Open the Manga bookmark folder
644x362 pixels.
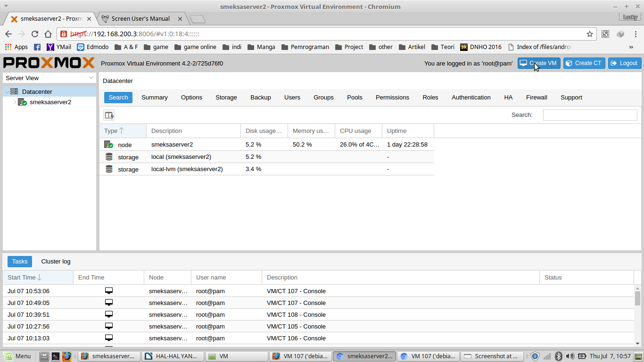point(261,47)
